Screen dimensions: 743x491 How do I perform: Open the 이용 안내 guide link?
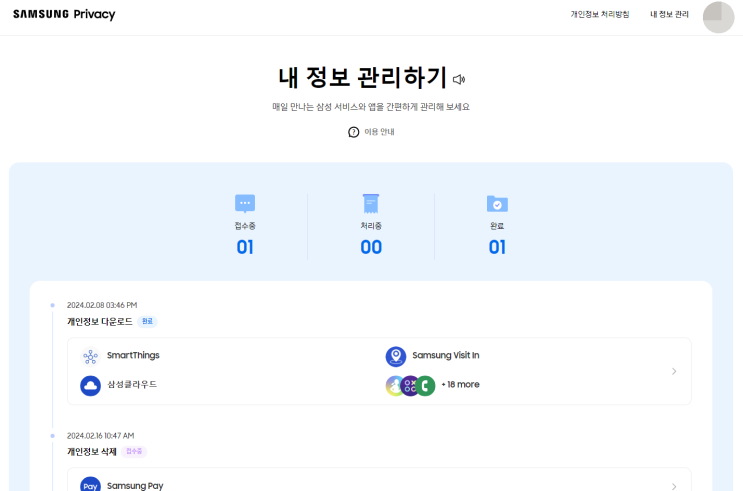pos(379,132)
